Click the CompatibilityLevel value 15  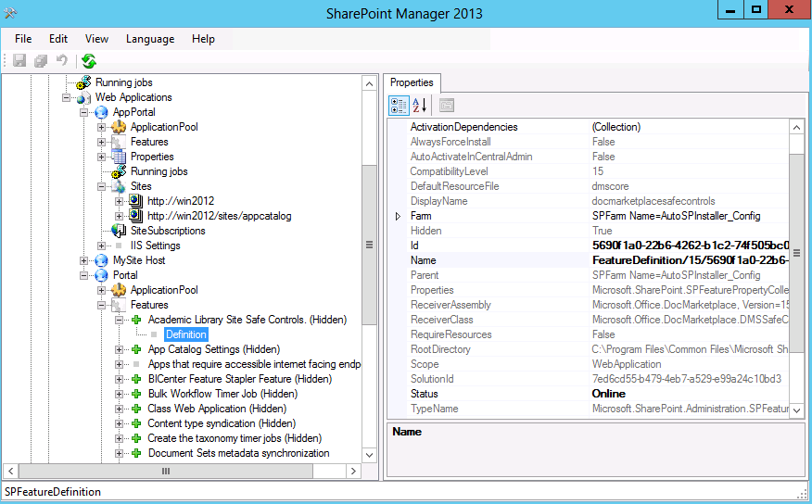pos(598,171)
